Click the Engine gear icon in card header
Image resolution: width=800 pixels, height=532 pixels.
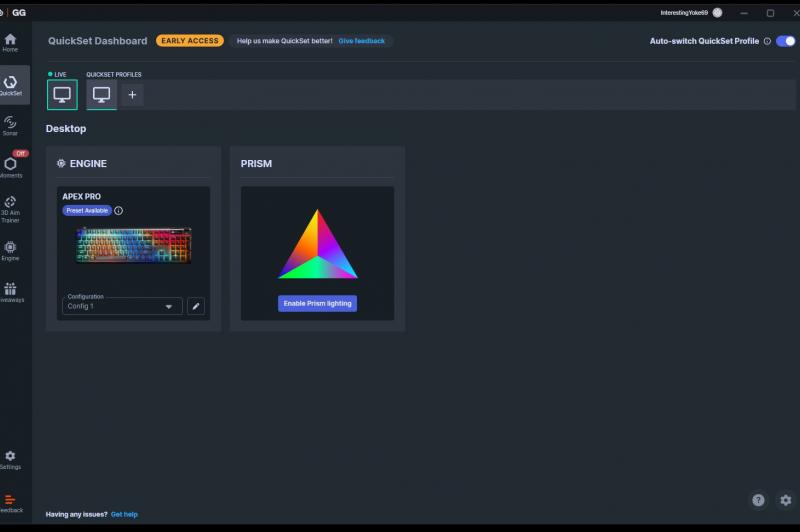61,163
